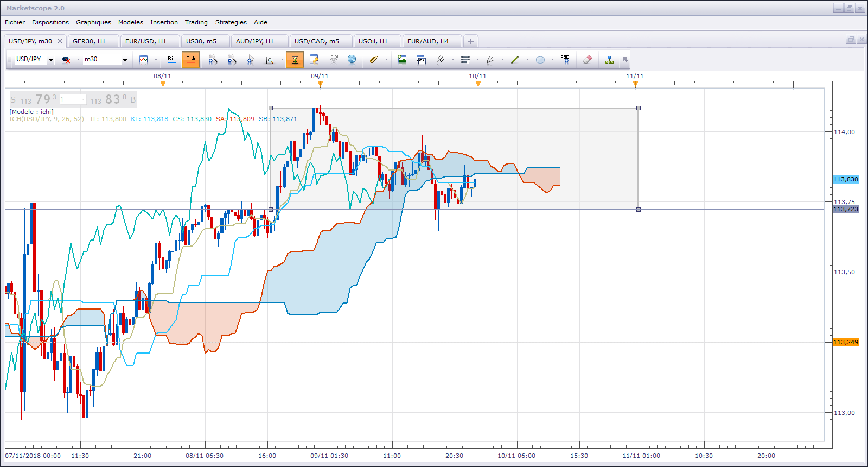The height and width of the screenshot is (467, 868).
Task: Expand line tool dropdown arrow
Action: (527, 60)
